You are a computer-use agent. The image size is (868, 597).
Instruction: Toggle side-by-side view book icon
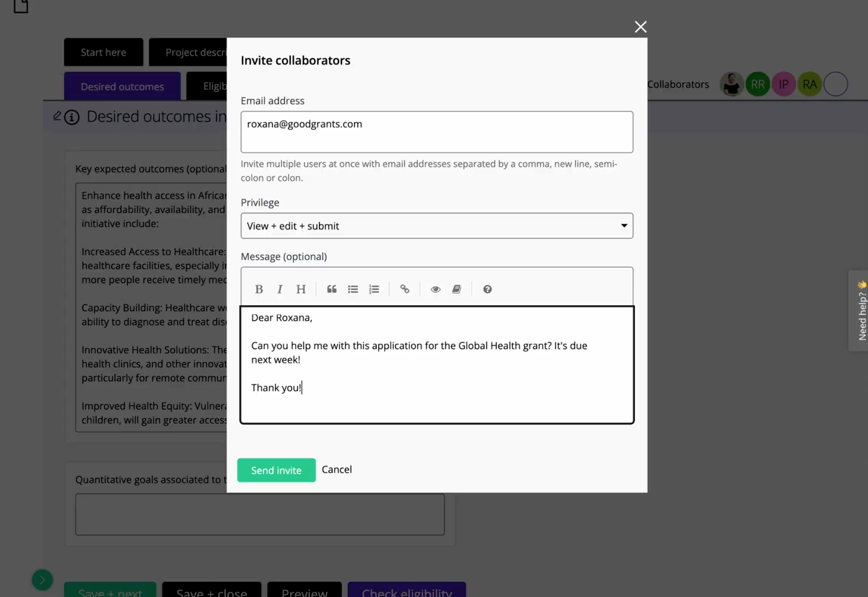click(456, 289)
